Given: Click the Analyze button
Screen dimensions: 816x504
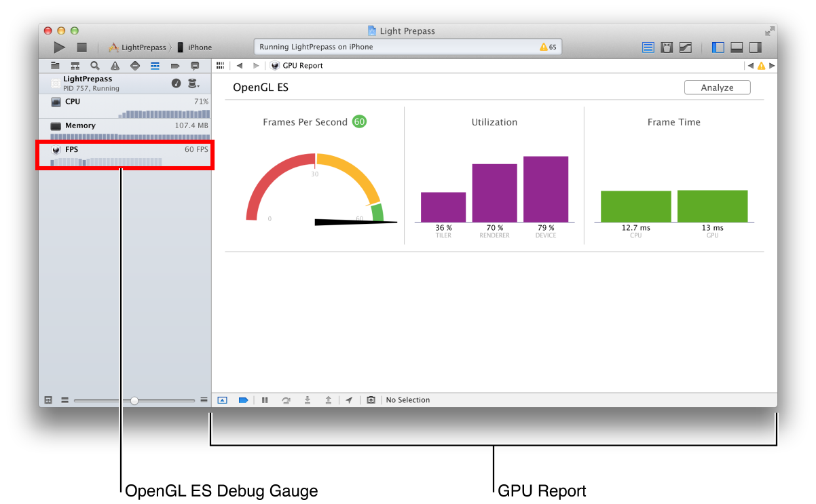Looking at the screenshot, I should 717,88.
